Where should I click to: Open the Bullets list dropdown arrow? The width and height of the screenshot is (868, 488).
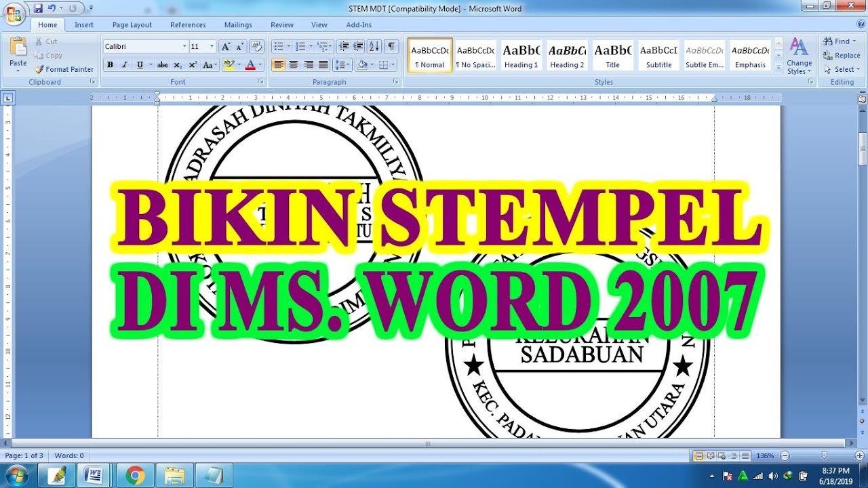290,47
